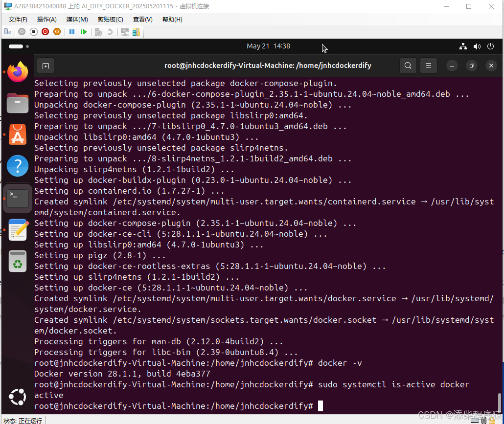Open the terminal hamburger menu
This screenshot has height=424, width=504.
point(429,66)
